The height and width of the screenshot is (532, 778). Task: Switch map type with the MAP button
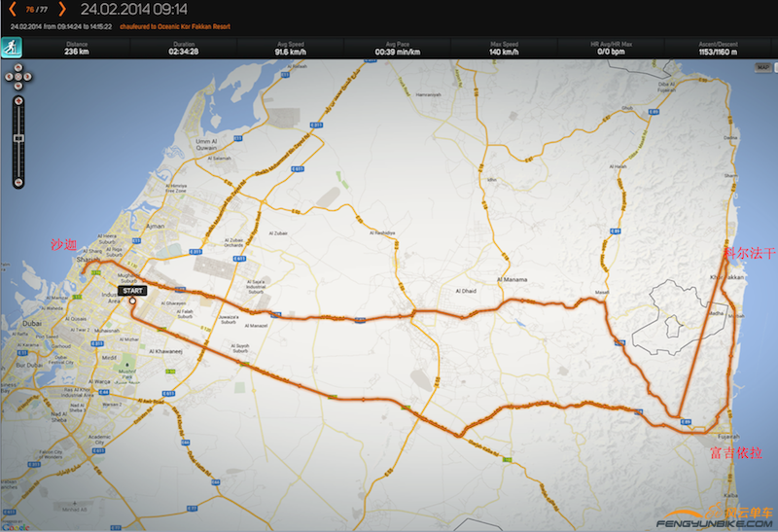pos(763,67)
